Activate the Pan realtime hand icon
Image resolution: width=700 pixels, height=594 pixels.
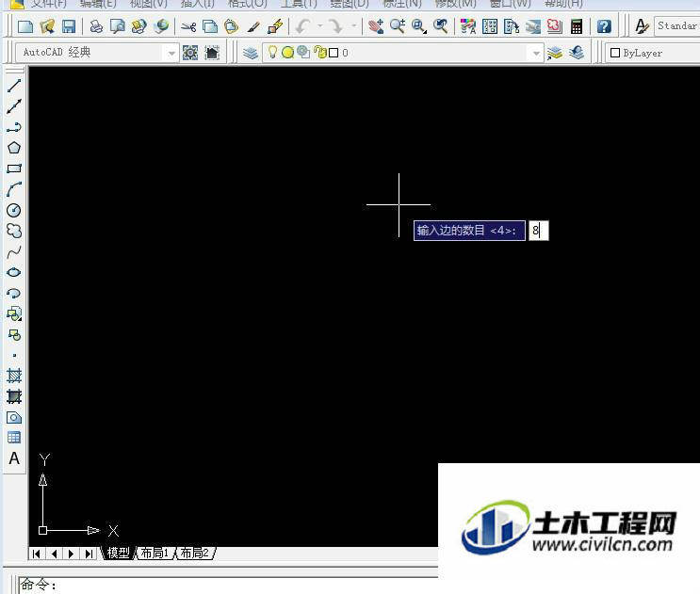(x=376, y=26)
